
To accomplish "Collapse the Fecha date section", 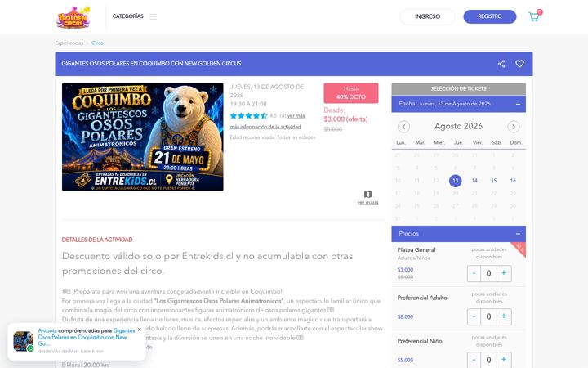I will coord(518,104).
